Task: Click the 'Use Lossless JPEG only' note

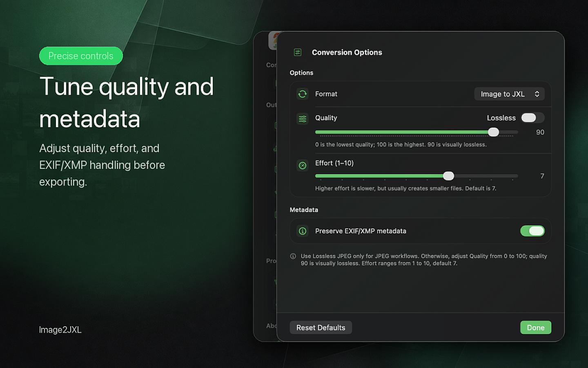Action: pos(424,260)
